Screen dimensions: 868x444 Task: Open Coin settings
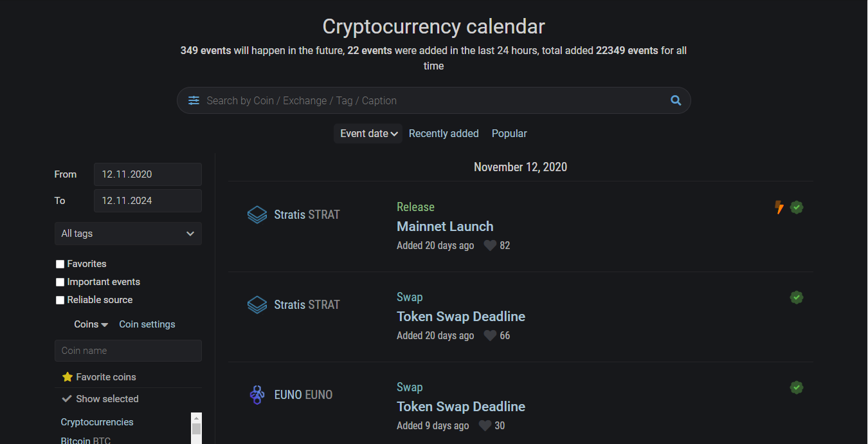(x=147, y=324)
